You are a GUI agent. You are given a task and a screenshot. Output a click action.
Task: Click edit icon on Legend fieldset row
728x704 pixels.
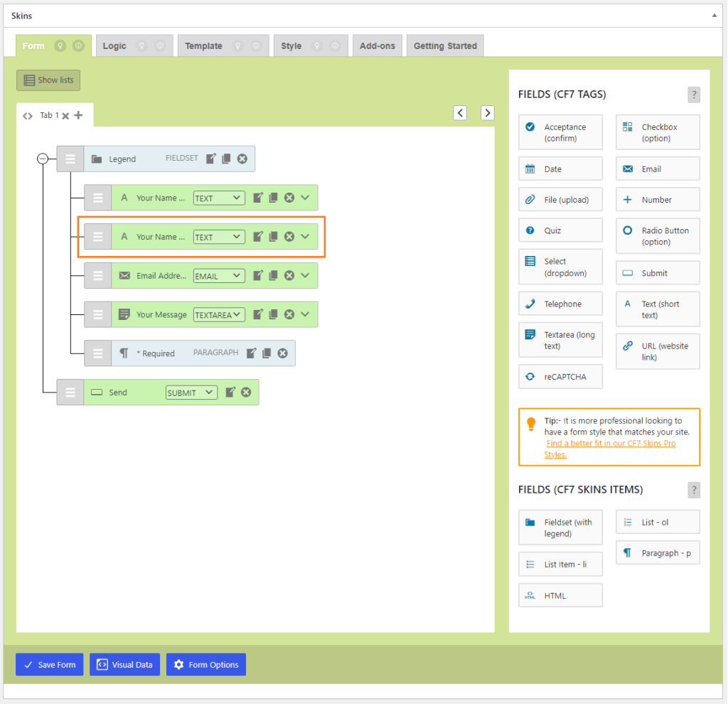211,159
